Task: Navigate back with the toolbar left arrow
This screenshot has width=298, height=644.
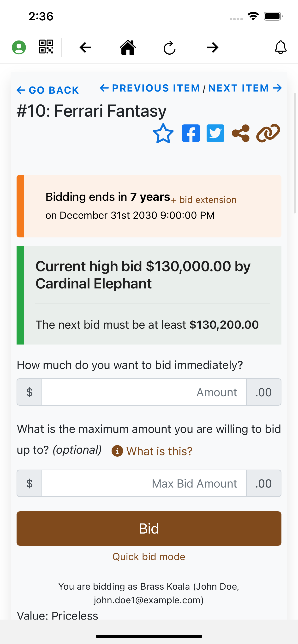Action: click(x=85, y=47)
